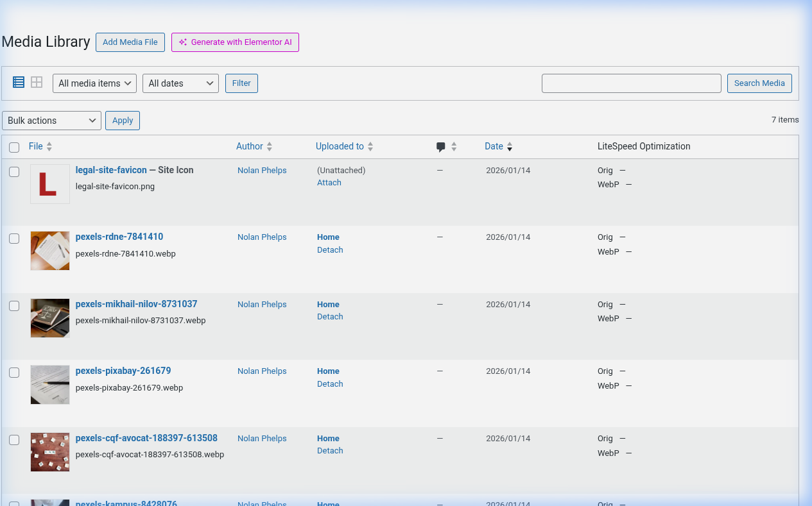The image size is (812, 506).
Task: Switch to list view layout
Action: [18, 81]
